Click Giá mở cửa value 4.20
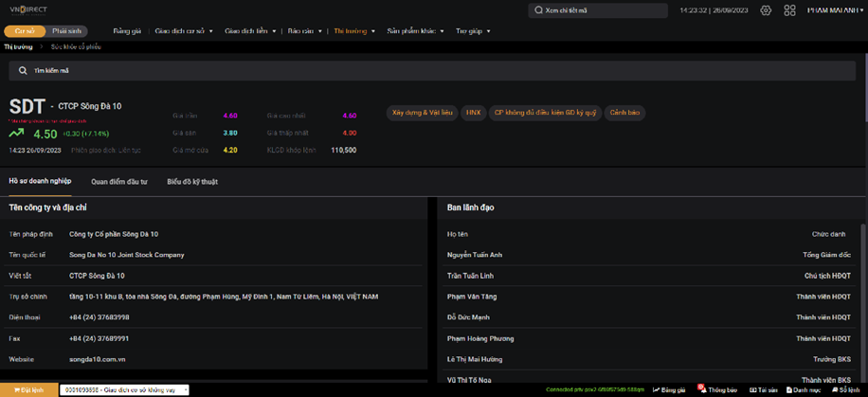868x397 pixels. point(230,150)
